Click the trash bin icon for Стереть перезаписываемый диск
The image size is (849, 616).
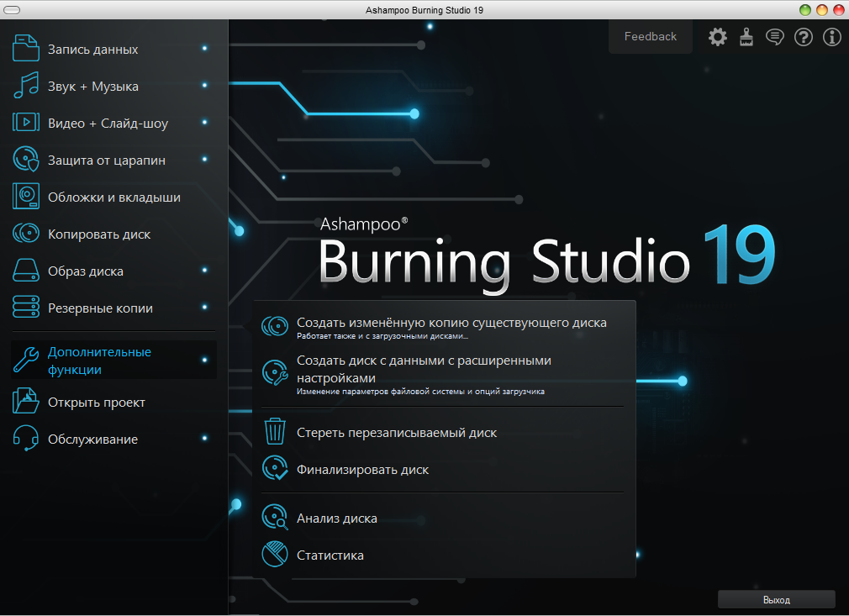click(275, 431)
